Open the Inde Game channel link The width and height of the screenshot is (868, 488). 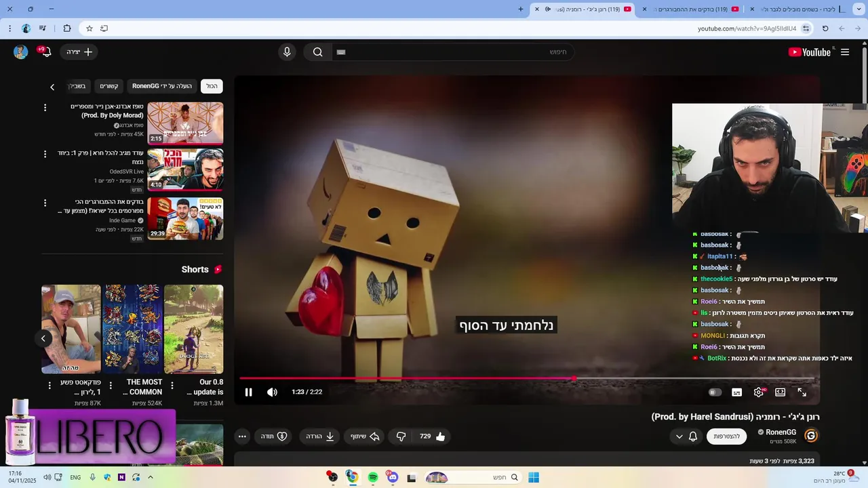123,221
